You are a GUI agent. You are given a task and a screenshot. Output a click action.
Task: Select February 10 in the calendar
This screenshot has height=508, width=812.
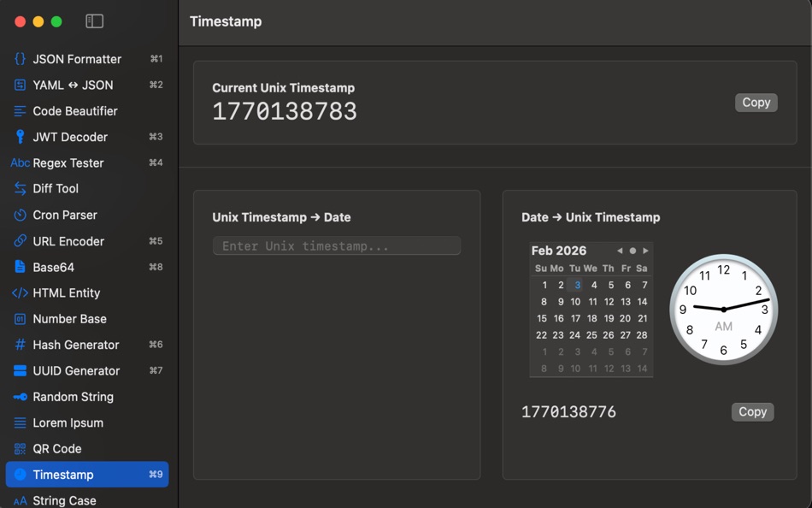[575, 302]
